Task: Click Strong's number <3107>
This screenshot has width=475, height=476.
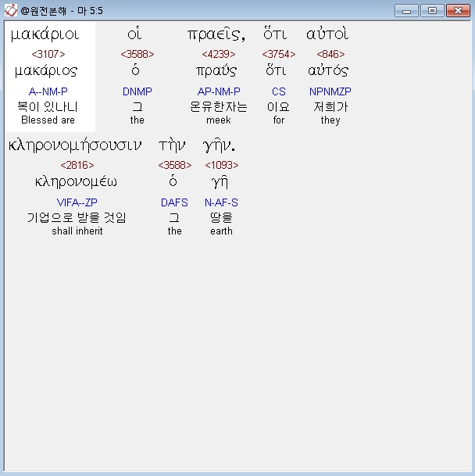Action: pyautogui.click(x=48, y=54)
